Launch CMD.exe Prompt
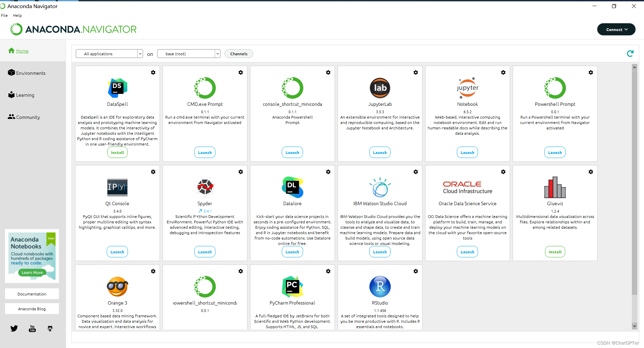Image resolution: width=644 pixels, height=348 pixels. (205, 153)
